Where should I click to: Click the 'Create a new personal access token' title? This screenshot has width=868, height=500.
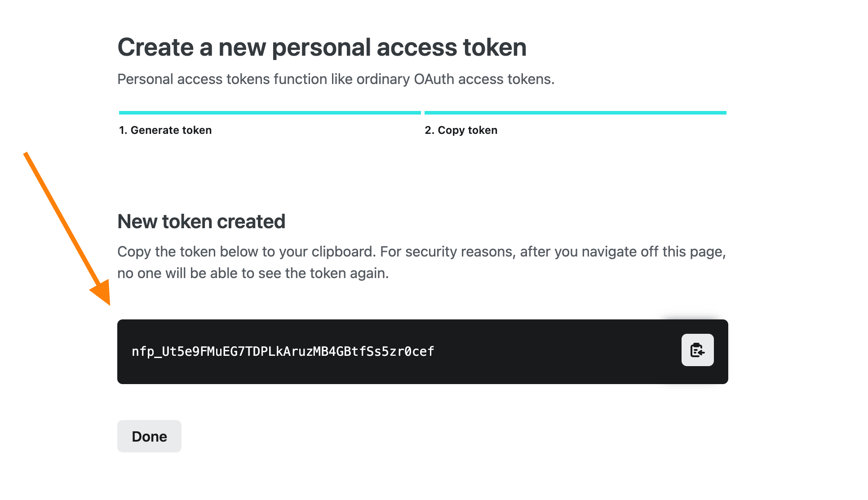(322, 46)
